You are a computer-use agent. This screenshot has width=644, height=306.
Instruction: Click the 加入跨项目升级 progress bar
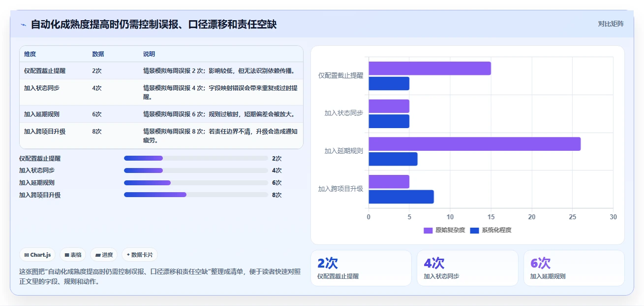coord(196,195)
